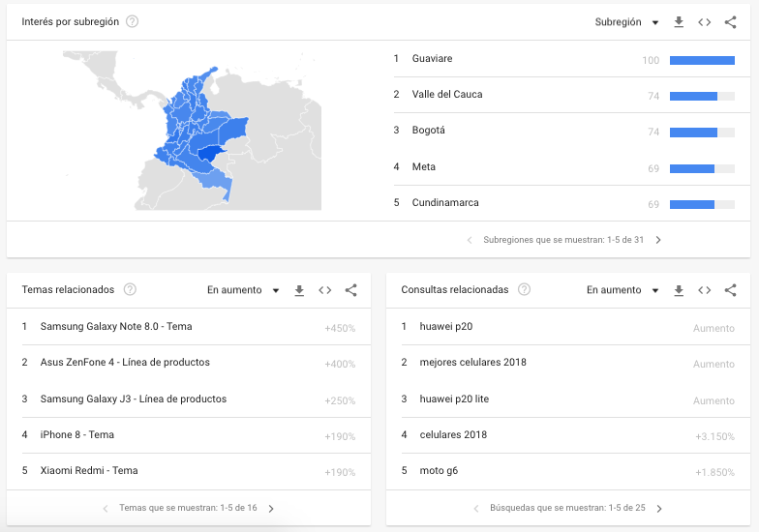Image resolution: width=759 pixels, height=532 pixels.
Task: Click the 100 score next to Guaviare
Action: coord(651,60)
